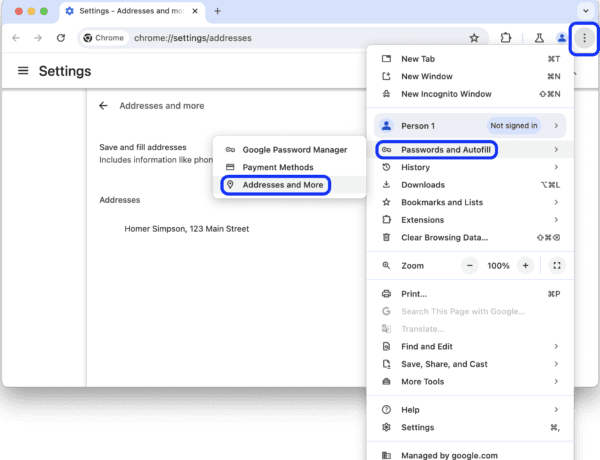Open the Extensions puzzle icon in toolbar
The image size is (600, 460).
click(506, 38)
